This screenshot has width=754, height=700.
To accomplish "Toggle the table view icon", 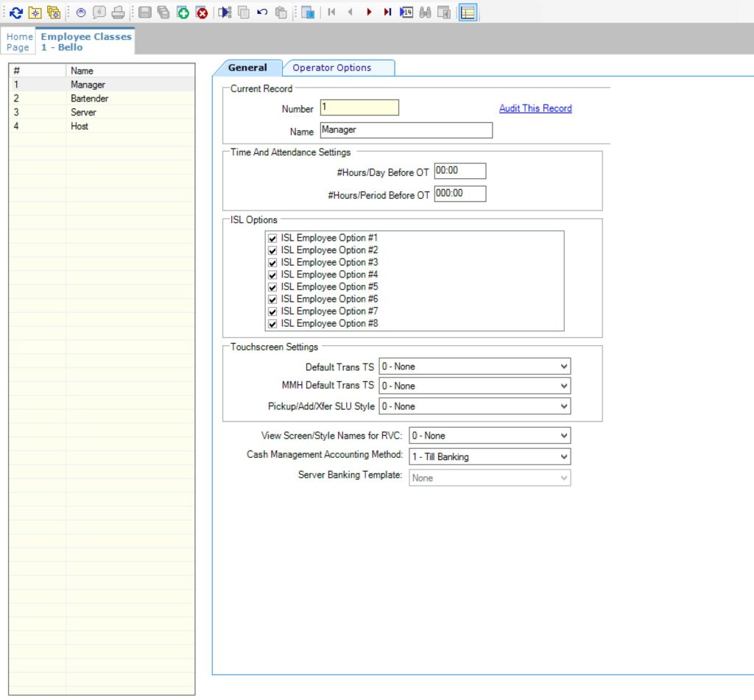I will [468, 13].
